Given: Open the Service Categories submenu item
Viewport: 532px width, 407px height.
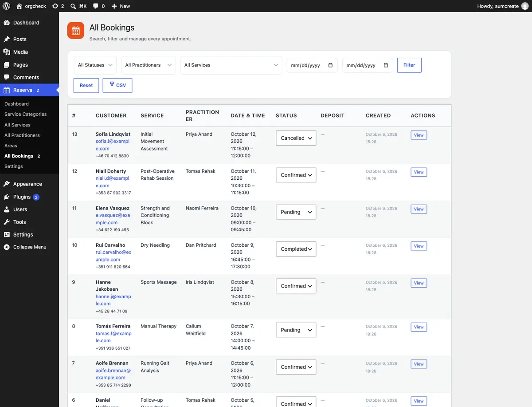Looking at the screenshot, I should pos(25,114).
